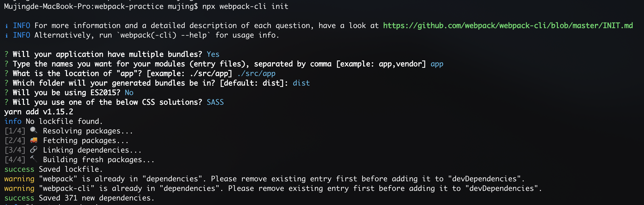Click the SASS answer for CSS solutions
The height and width of the screenshot is (205, 644).
[x=215, y=102]
